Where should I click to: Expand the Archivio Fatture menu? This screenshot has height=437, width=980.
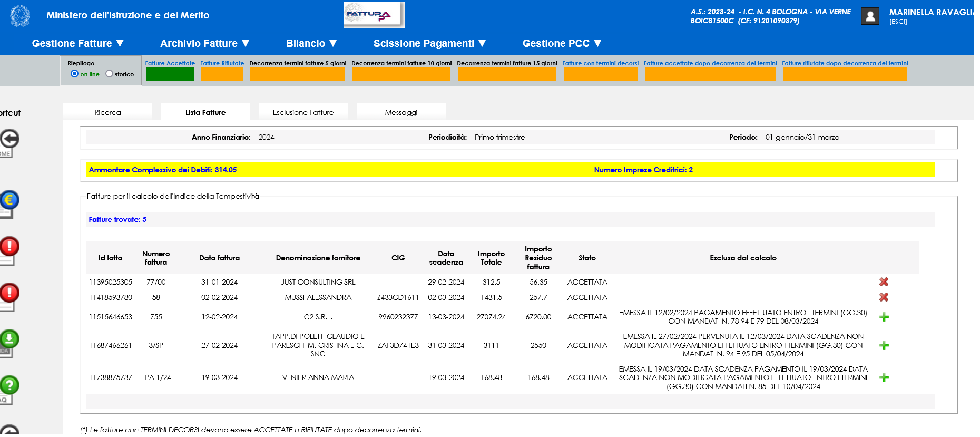point(204,43)
